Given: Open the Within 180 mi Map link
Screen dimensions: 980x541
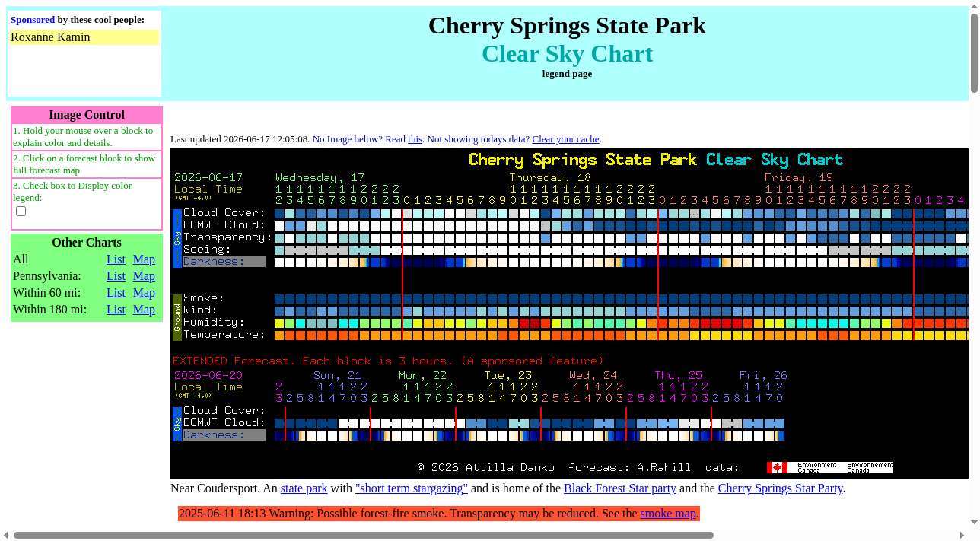Looking at the screenshot, I should coord(144,310).
